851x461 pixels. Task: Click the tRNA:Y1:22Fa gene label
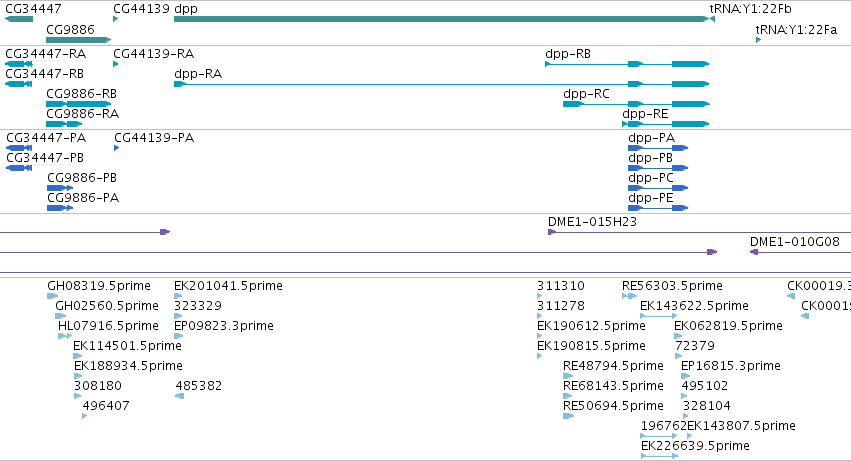[x=796, y=29]
